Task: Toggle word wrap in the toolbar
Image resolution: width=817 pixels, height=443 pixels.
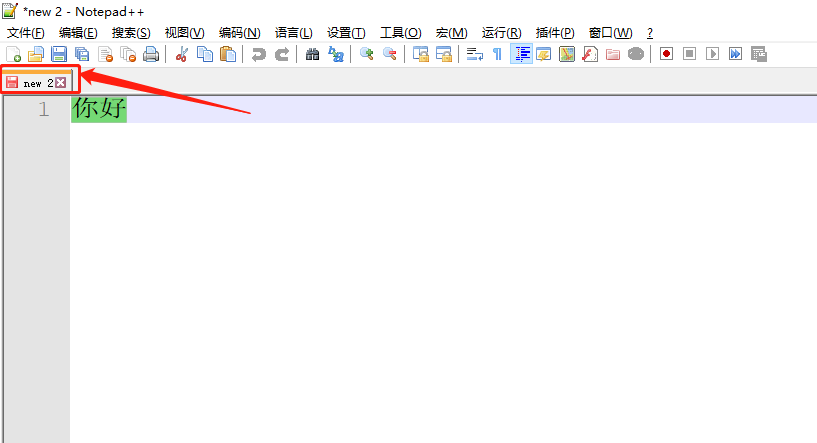Action: 474,54
